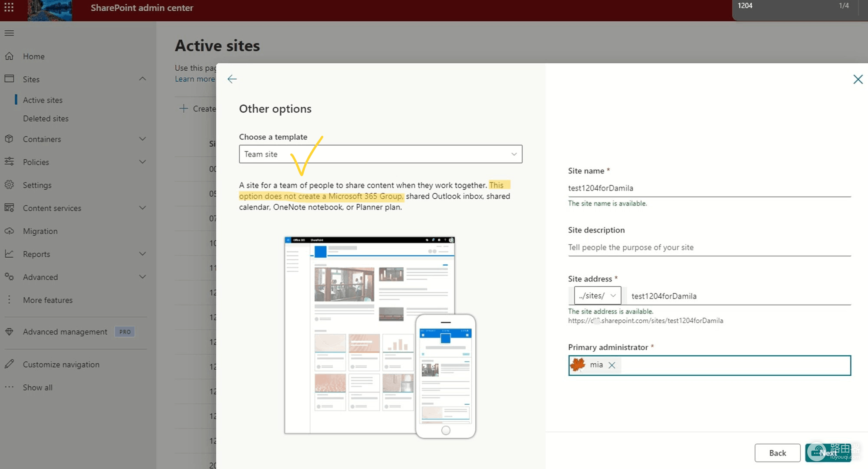Screen dimensions: 868x469
Task: Click Show all in navigation
Action: tap(37, 387)
